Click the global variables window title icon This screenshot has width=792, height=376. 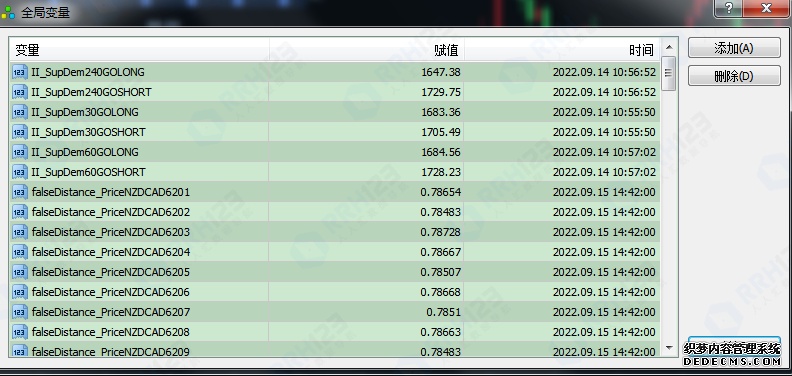8,12
